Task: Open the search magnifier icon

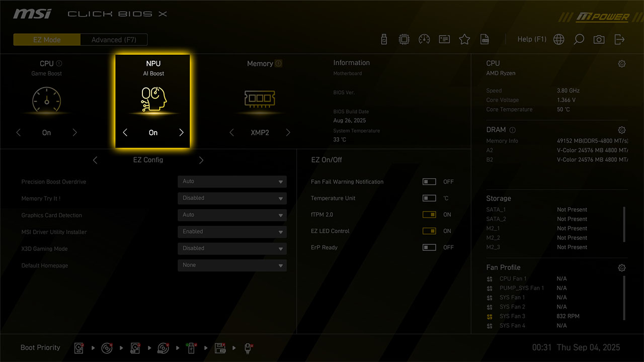Action: click(x=579, y=39)
